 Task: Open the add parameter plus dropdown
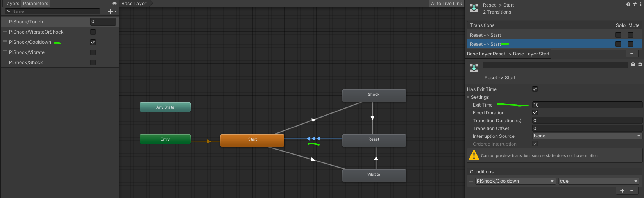112,11
